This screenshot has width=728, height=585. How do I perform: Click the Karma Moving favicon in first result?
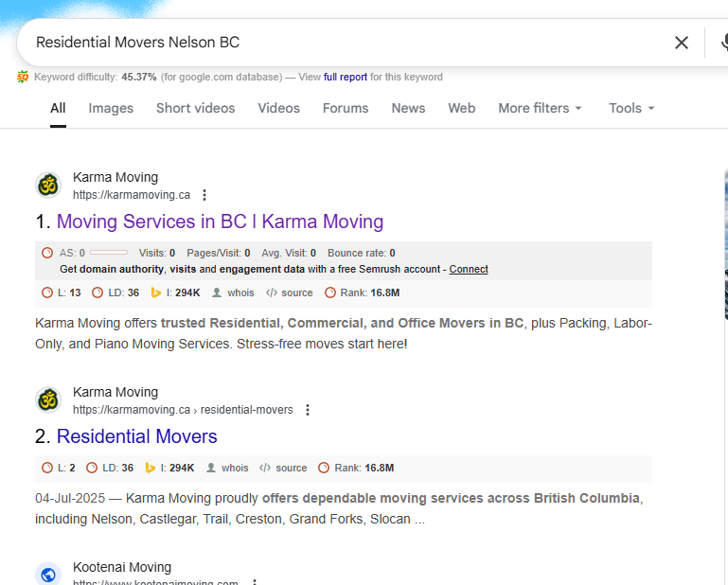click(48, 186)
